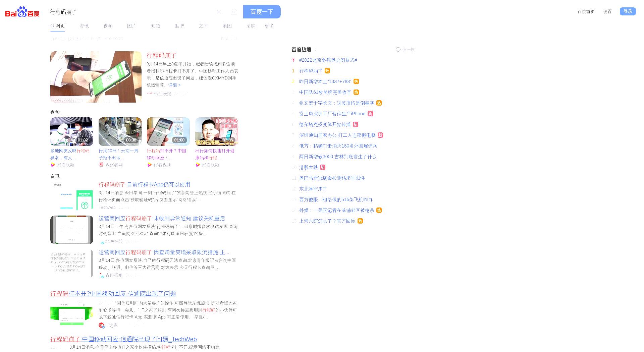Open thumbnail of Techweb news item
Viewport: 644px width, 352px height.
(72, 196)
